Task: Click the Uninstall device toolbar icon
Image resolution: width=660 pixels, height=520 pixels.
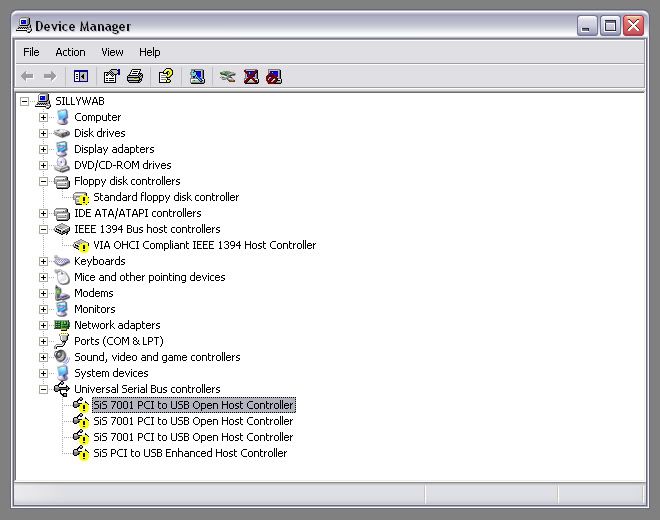Action: [251, 76]
